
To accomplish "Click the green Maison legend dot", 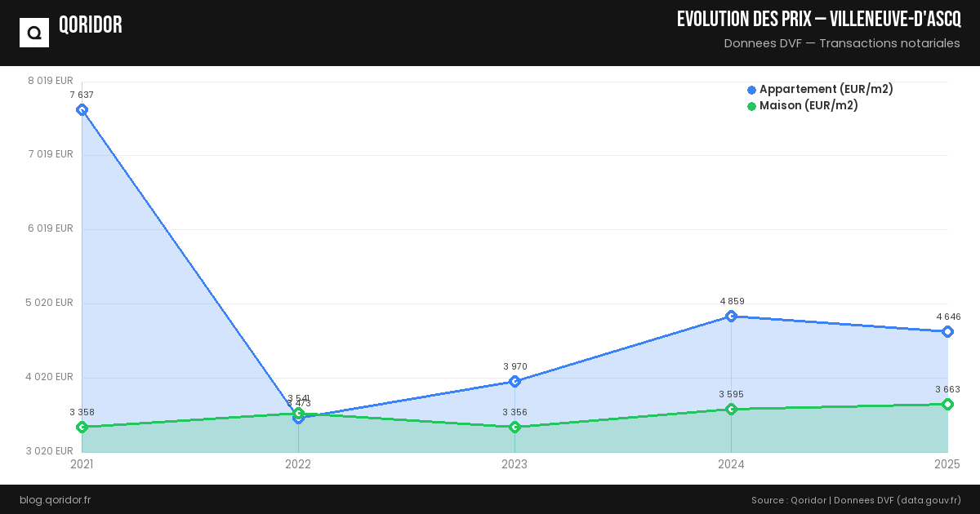I will pyautogui.click(x=751, y=106).
